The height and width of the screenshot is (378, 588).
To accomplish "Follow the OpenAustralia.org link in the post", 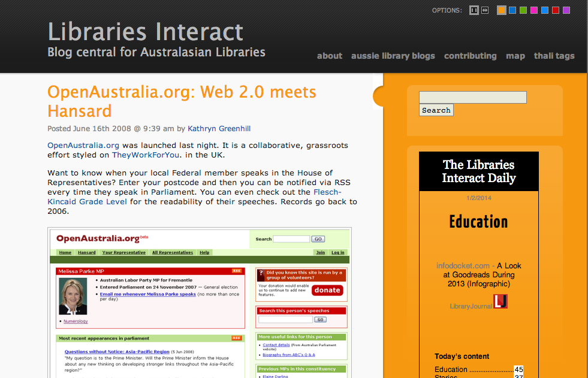I will (83, 146).
